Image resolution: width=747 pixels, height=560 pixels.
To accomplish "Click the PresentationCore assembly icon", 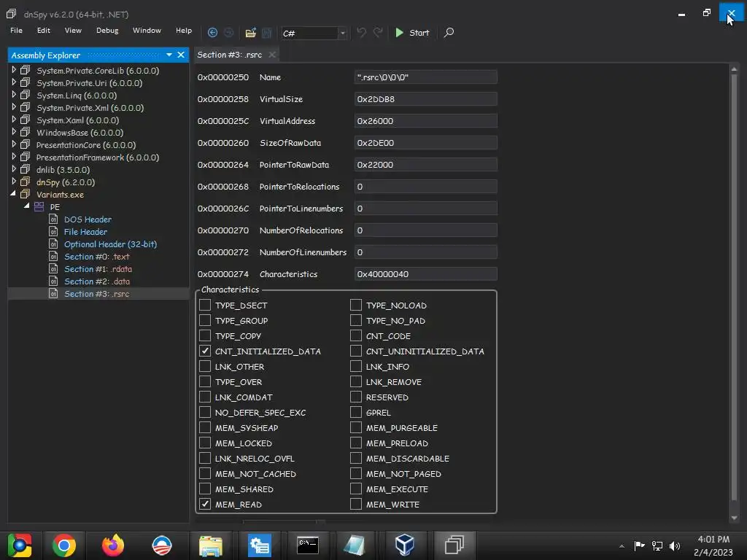I will pos(26,145).
